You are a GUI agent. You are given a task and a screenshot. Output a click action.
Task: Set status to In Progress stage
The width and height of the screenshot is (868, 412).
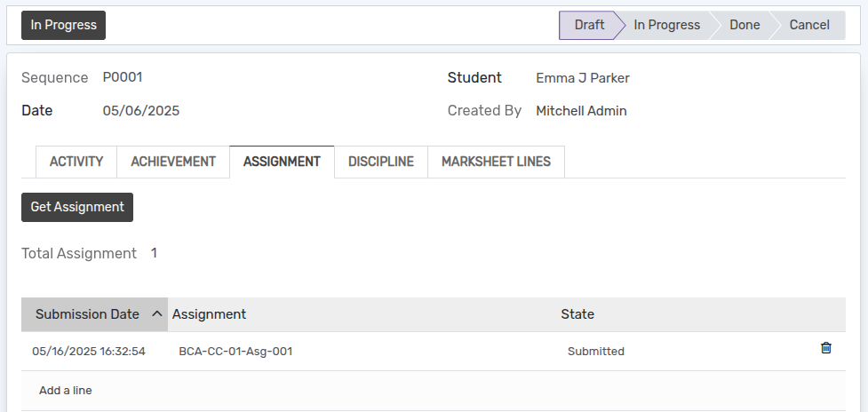click(x=666, y=25)
